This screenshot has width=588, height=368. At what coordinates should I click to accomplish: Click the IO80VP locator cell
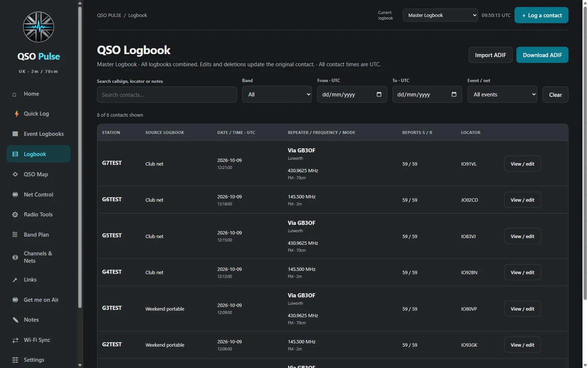[469, 309]
